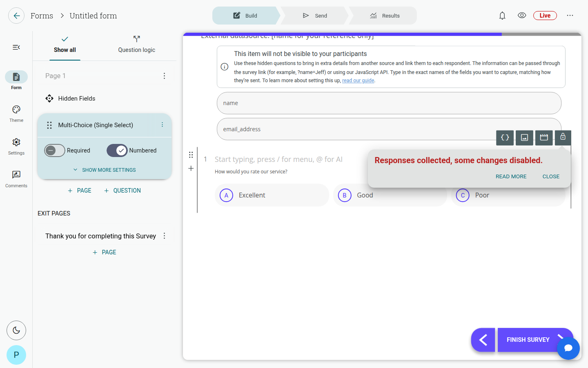Click the lock icon on the question
Image resolution: width=588 pixels, height=368 pixels.
pos(563,137)
